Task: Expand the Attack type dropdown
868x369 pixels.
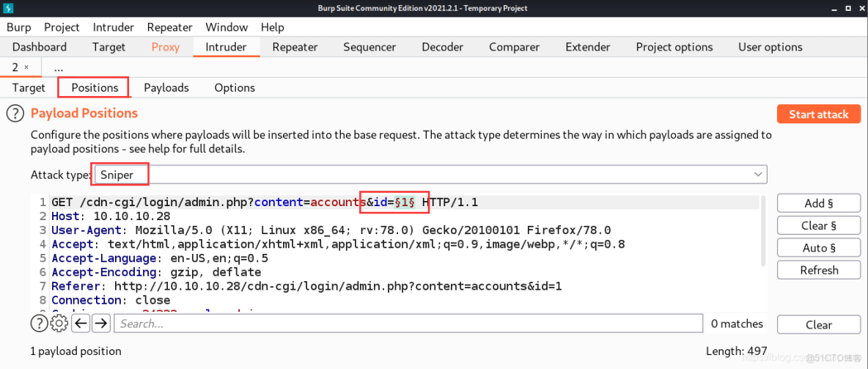Action: 758,175
